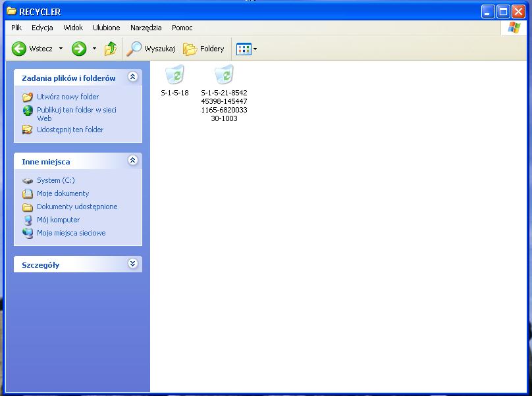Open the views dropdown arrow

(255, 49)
